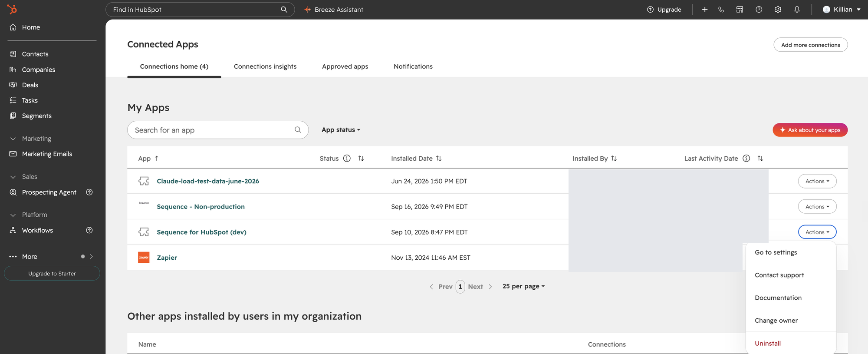The image size is (868, 354).
Task: Collapse the Sales sidebar section
Action: 13,177
